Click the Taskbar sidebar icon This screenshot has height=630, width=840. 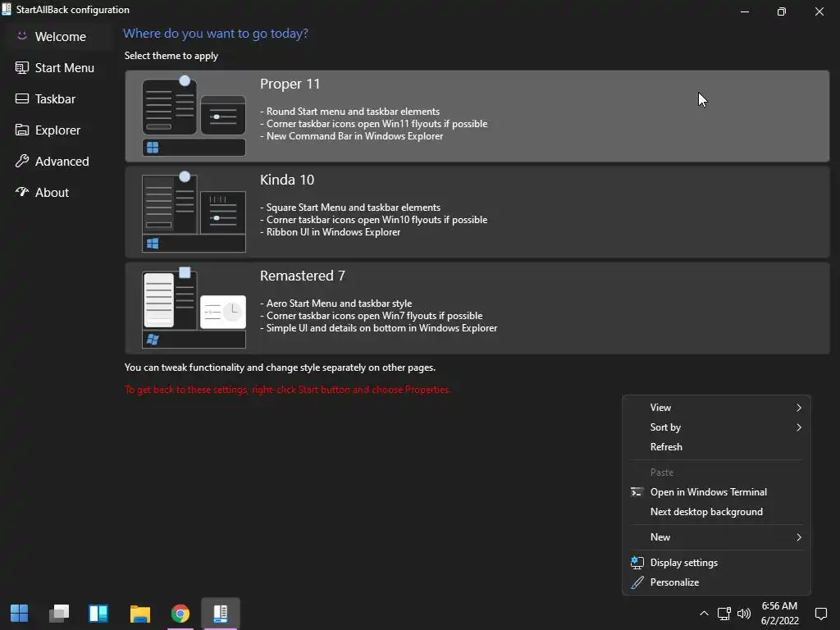(x=22, y=98)
